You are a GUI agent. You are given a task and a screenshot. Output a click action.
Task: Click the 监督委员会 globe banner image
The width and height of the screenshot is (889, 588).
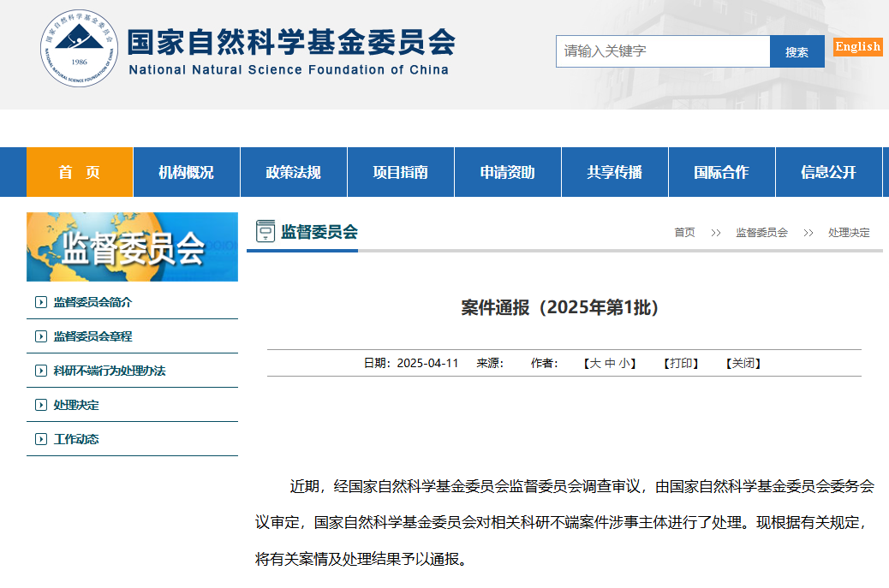[x=132, y=247]
